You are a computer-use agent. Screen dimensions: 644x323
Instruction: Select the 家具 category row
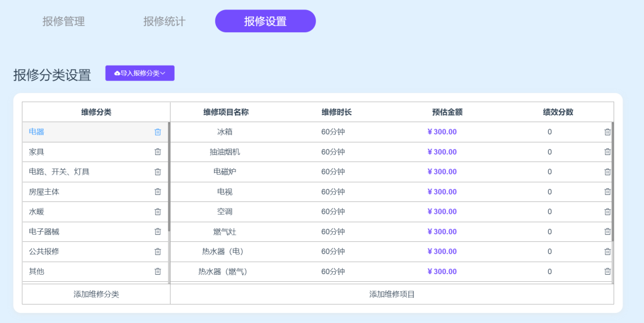[x=95, y=152]
